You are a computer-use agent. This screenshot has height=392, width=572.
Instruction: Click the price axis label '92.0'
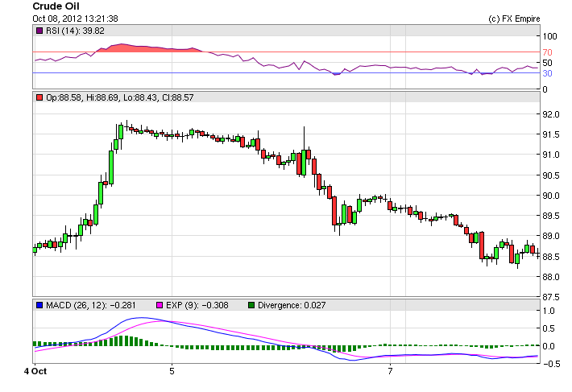(551, 114)
